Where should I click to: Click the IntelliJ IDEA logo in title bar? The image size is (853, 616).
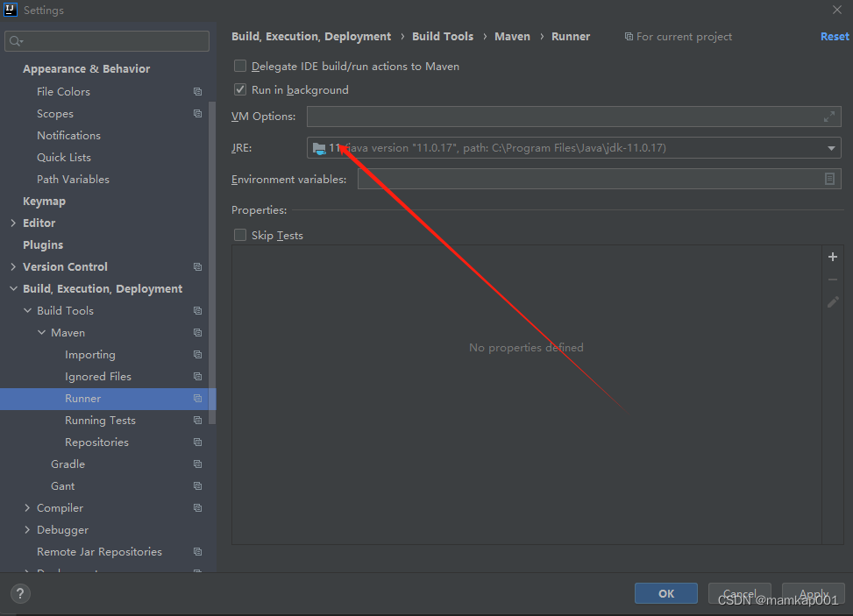(10, 10)
